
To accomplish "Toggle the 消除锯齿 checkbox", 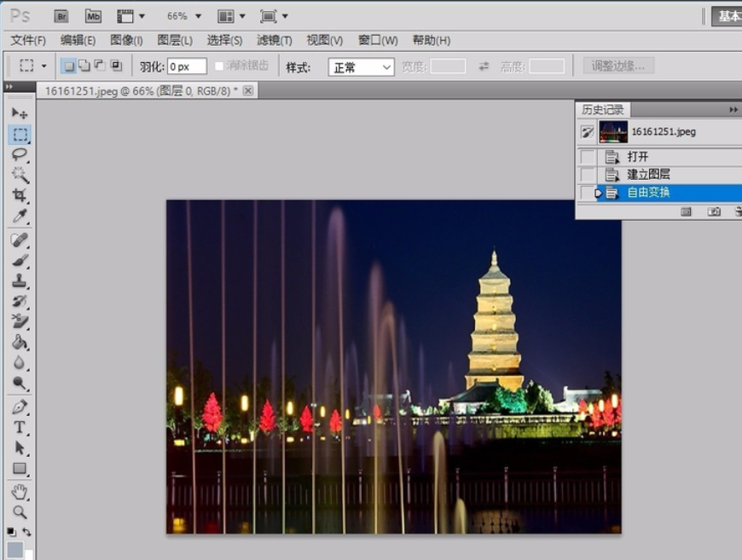I will pyautogui.click(x=219, y=66).
